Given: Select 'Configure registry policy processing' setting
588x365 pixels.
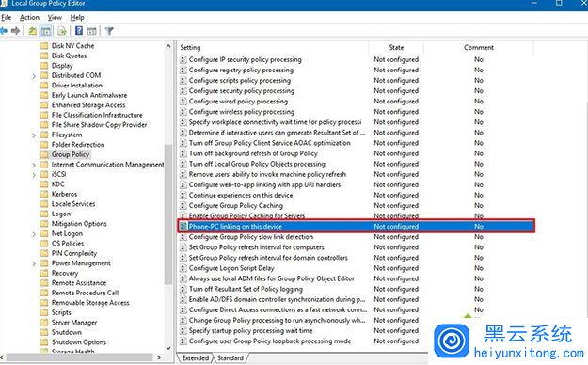Looking at the screenshot, I should 241,71.
